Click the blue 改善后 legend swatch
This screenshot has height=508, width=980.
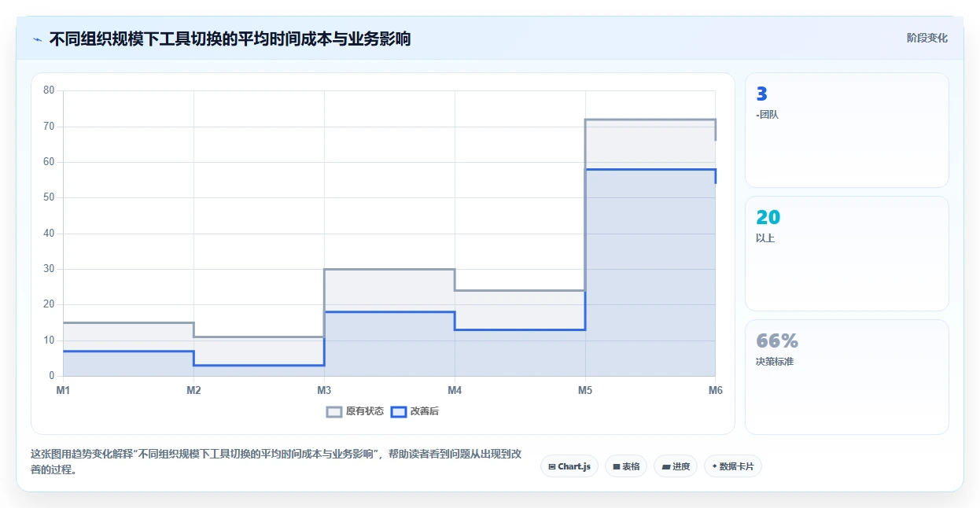coord(399,411)
